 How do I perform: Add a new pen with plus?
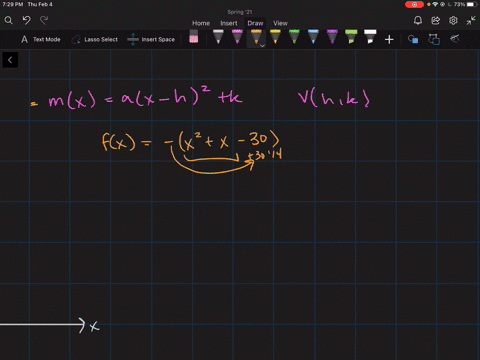coord(389,40)
